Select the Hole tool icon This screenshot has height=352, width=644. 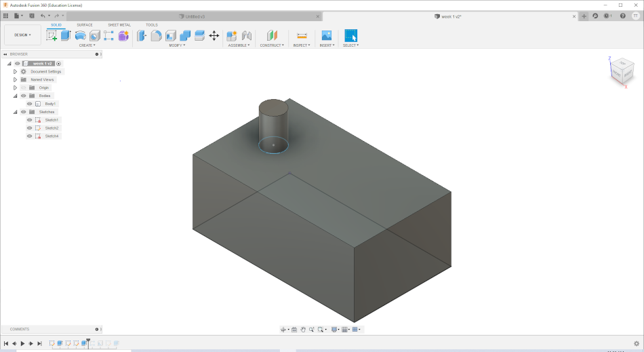94,36
